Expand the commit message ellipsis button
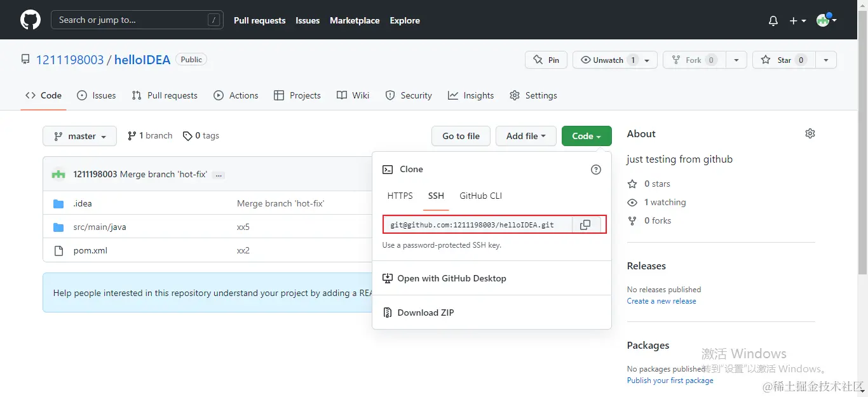The height and width of the screenshot is (397, 868). click(x=219, y=175)
